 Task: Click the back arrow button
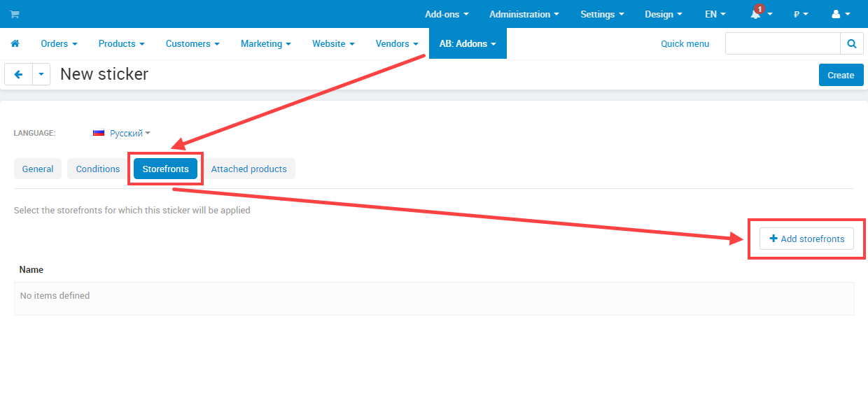tap(18, 74)
